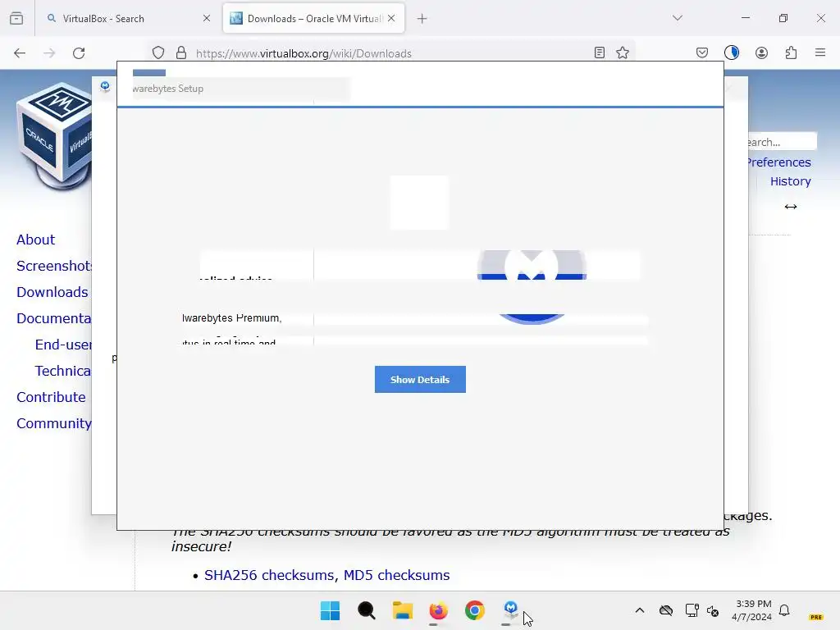Open the notifications bell icon
840x630 pixels.
tap(784, 610)
